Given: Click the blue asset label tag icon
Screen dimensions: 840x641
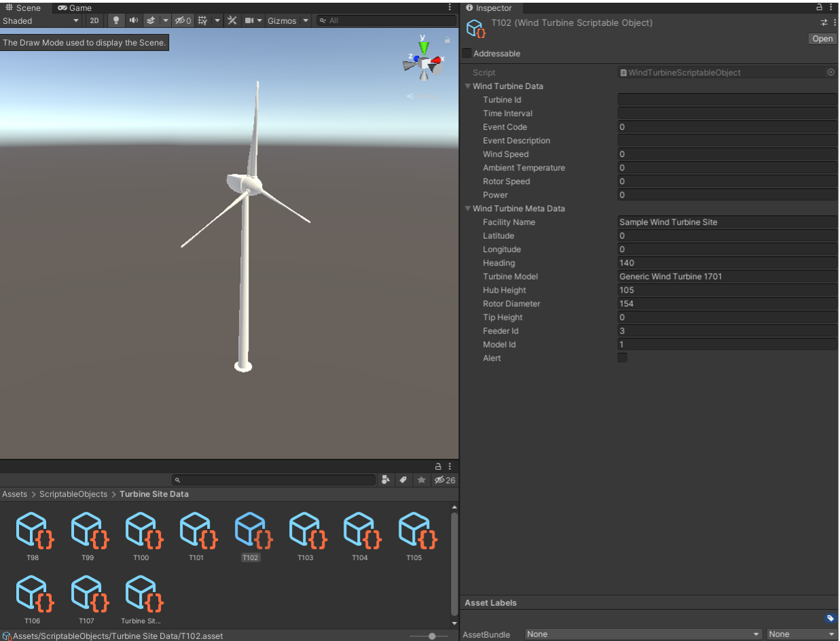Looking at the screenshot, I should 830,619.
